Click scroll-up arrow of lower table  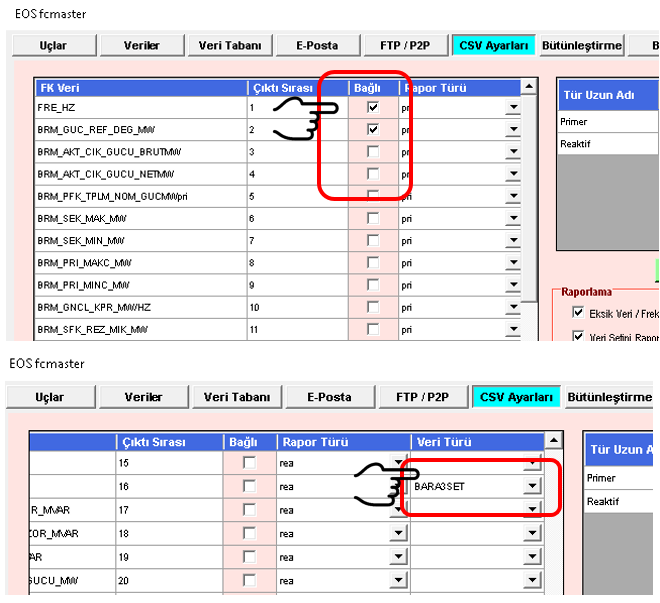click(x=554, y=441)
